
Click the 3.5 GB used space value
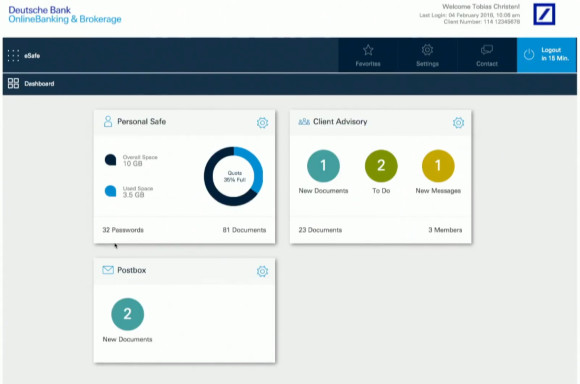coord(133,195)
